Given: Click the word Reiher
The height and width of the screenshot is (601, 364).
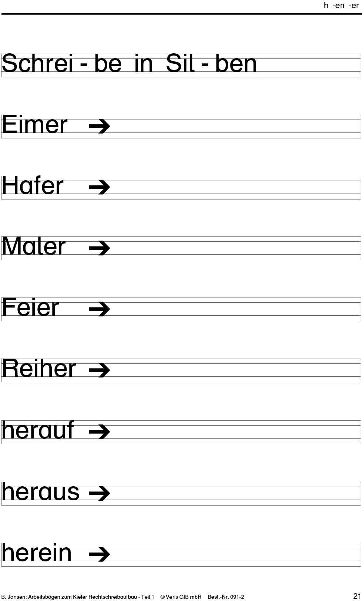Looking at the screenshot, I should click(x=39, y=369).
